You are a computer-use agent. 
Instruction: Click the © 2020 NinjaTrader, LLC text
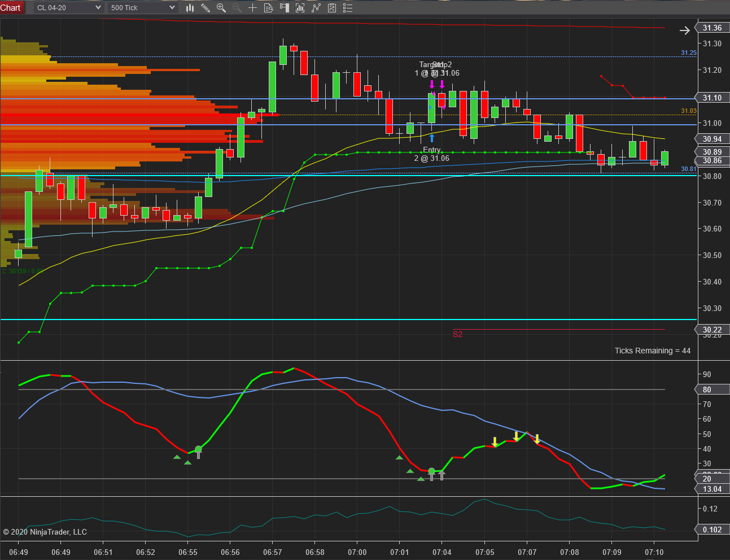click(x=45, y=532)
